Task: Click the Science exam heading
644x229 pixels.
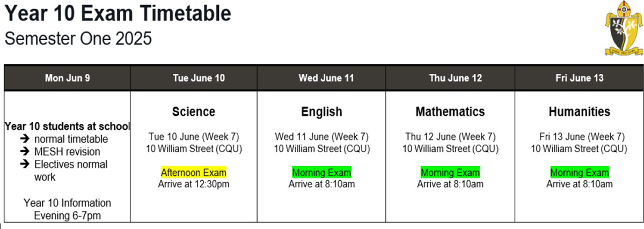Action: pyautogui.click(x=194, y=112)
